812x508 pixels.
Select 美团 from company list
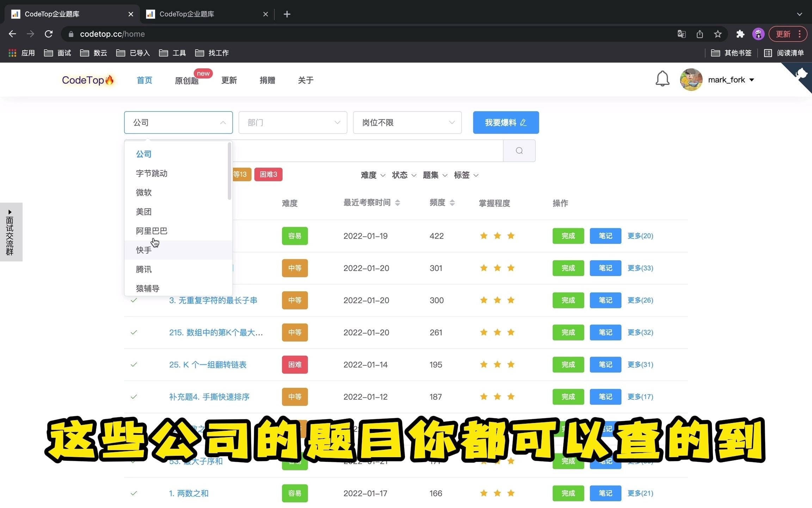(178, 212)
